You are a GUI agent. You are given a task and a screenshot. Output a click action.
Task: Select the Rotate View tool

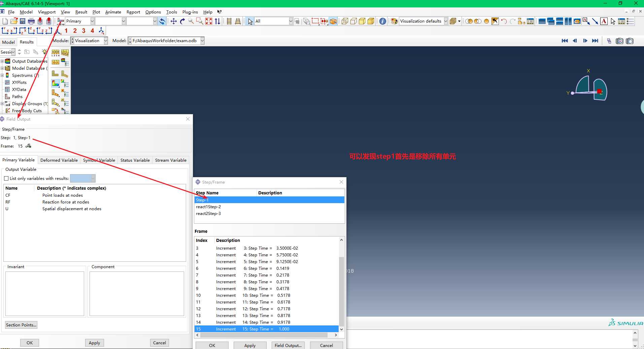[182, 21]
